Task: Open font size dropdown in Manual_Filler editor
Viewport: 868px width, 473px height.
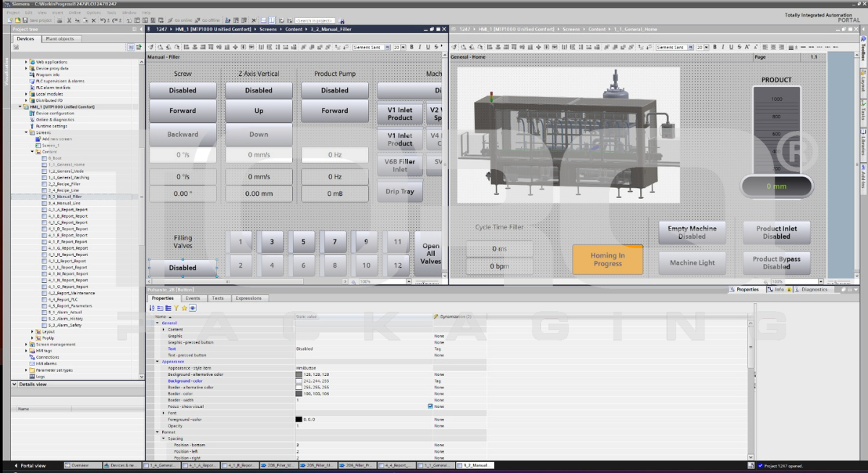Action: (404, 47)
